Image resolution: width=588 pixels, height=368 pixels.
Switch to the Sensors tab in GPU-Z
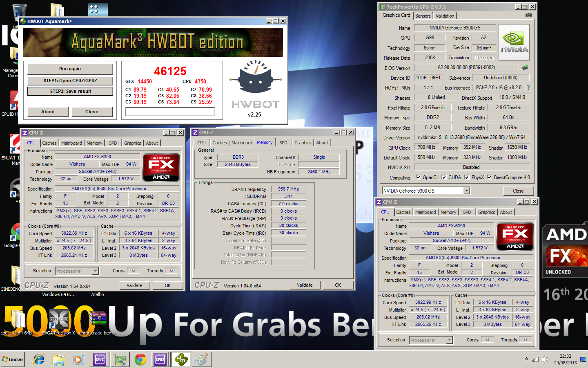point(423,16)
